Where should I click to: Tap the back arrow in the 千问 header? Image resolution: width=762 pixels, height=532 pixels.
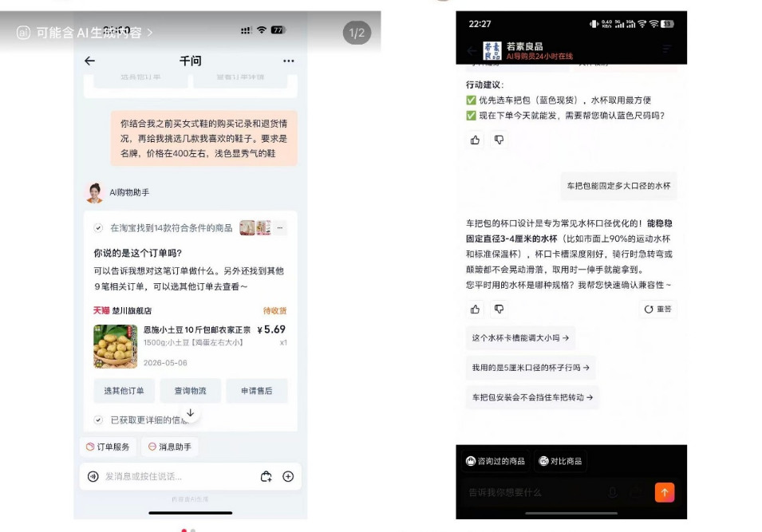[89, 61]
